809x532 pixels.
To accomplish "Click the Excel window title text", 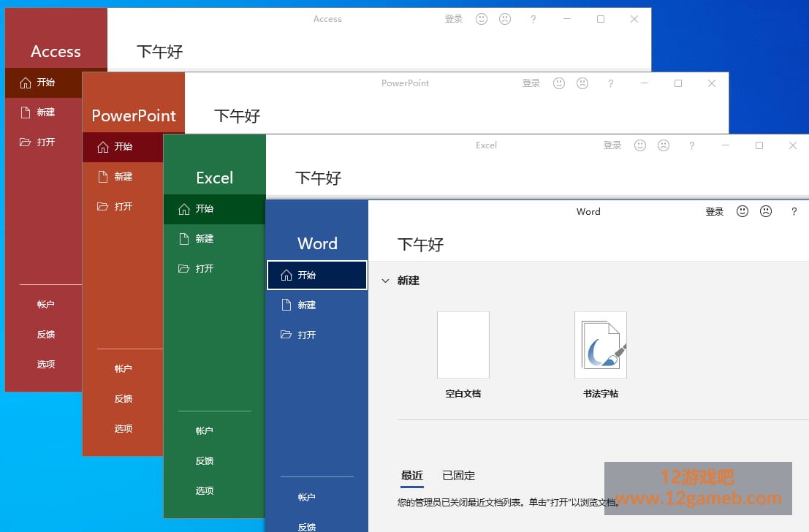I will 486,145.
